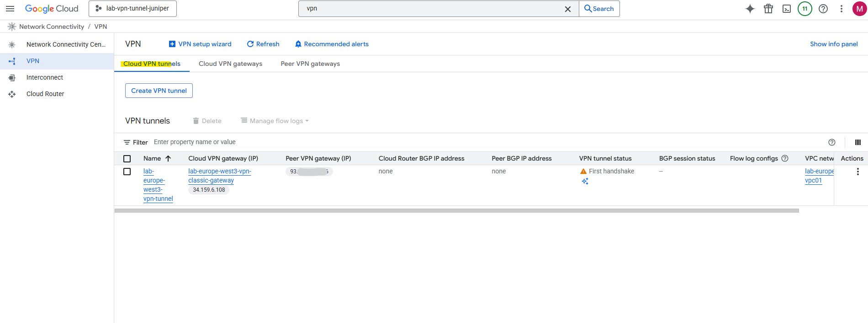This screenshot has width=868, height=323.
Task: Sort by Name using the arrow
Action: [168, 158]
